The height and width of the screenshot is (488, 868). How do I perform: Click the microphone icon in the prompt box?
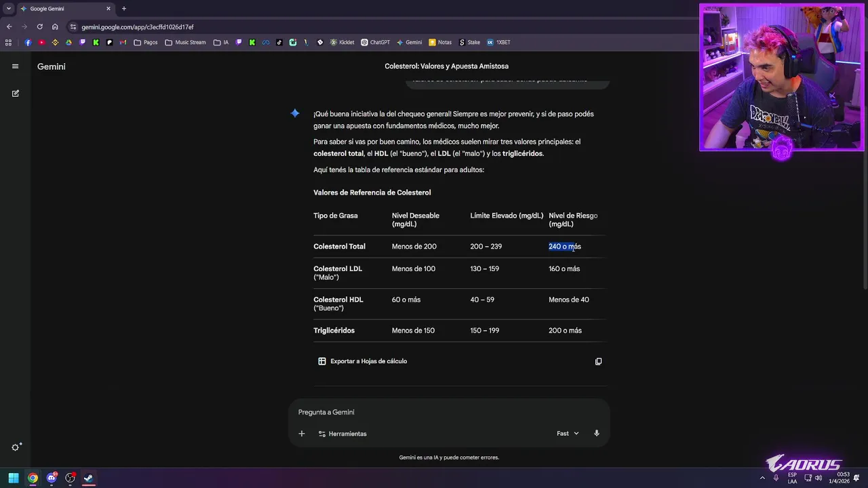(597, 433)
